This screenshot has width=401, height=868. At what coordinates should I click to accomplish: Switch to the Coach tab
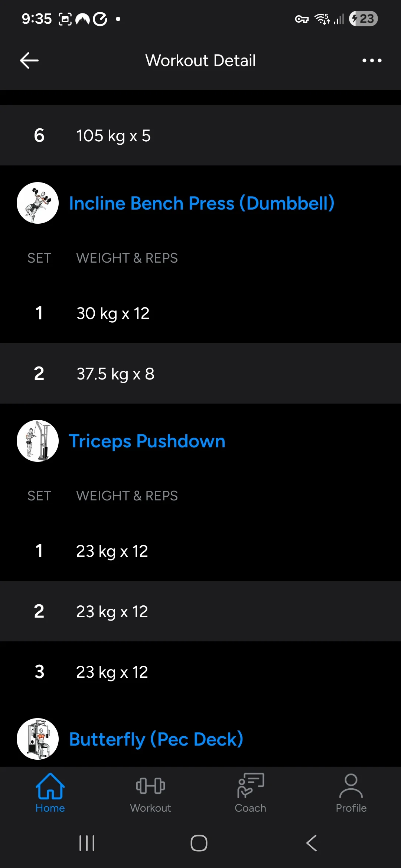(251, 793)
